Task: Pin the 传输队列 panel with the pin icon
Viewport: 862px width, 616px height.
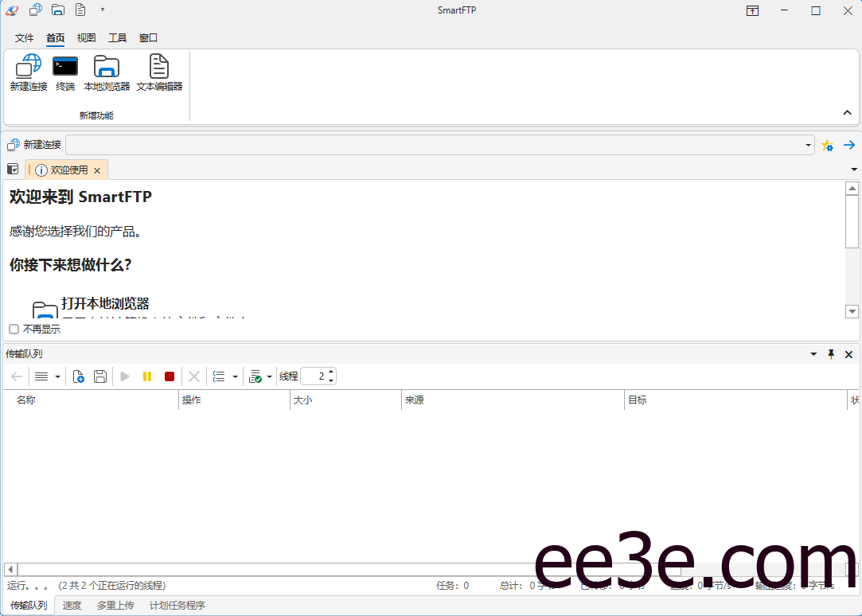Action: [x=831, y=354]
